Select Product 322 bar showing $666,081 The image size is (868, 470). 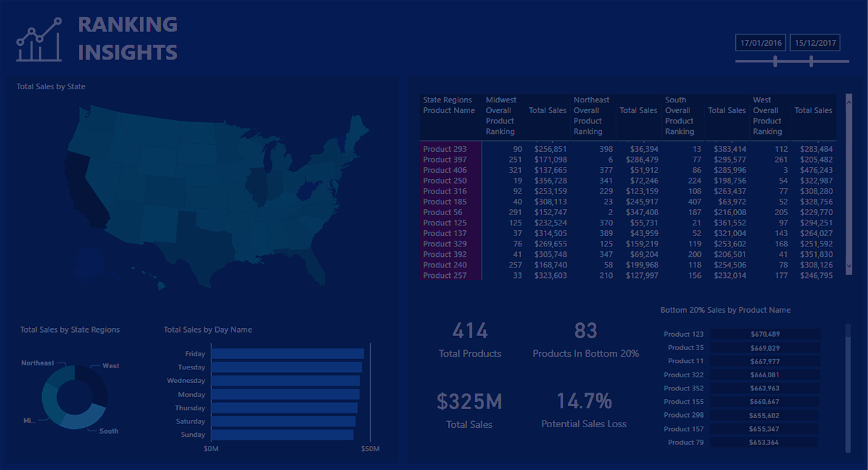(x=765, y=375)
